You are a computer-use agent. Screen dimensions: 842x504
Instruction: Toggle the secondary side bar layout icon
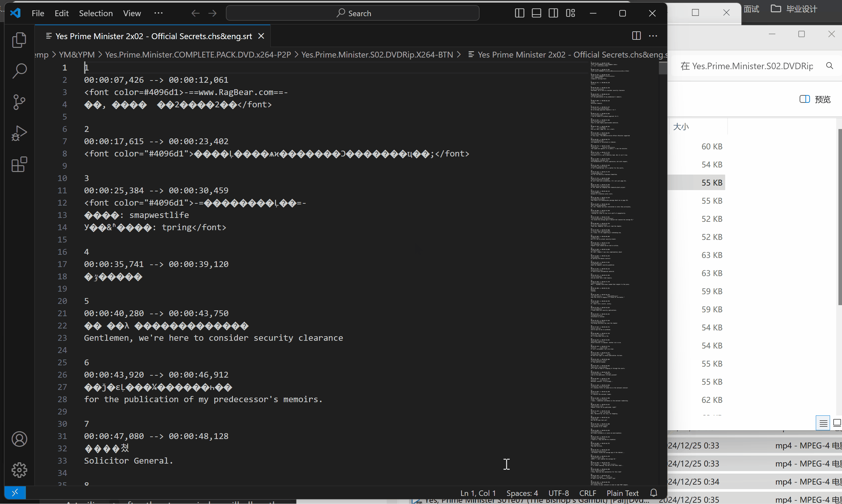coord(553,13)
